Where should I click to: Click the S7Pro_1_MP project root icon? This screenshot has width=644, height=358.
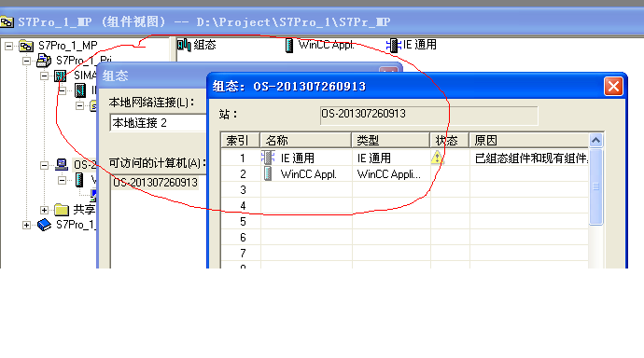27,46
